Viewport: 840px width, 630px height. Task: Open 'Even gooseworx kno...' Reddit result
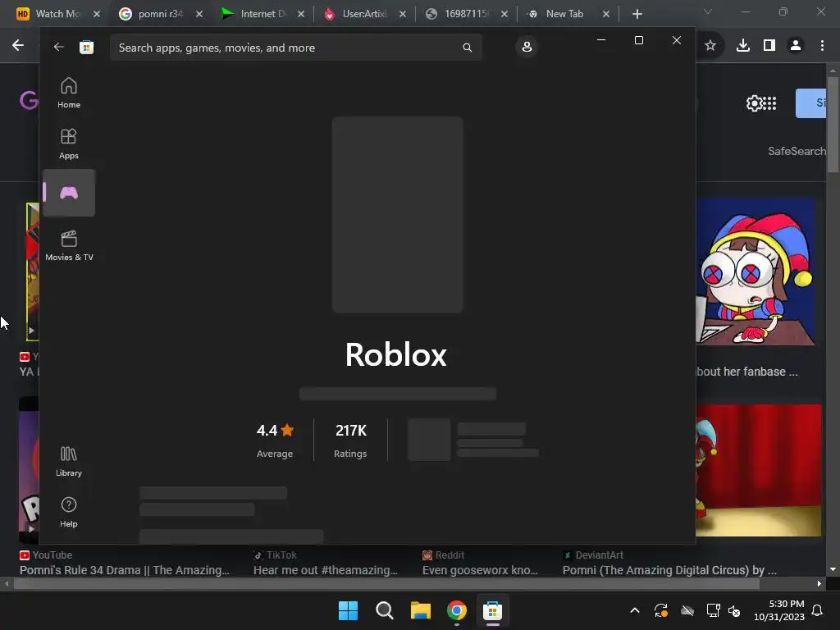coord(480,570)
